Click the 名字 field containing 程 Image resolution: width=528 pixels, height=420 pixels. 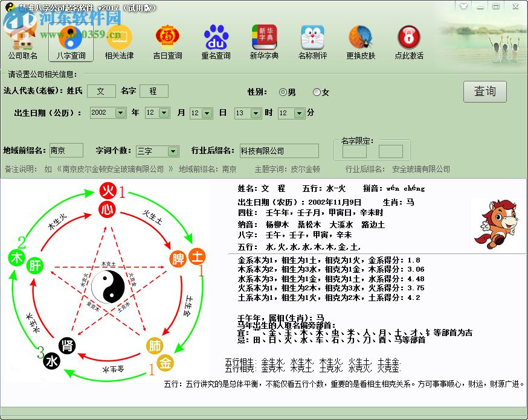(154, 91)
